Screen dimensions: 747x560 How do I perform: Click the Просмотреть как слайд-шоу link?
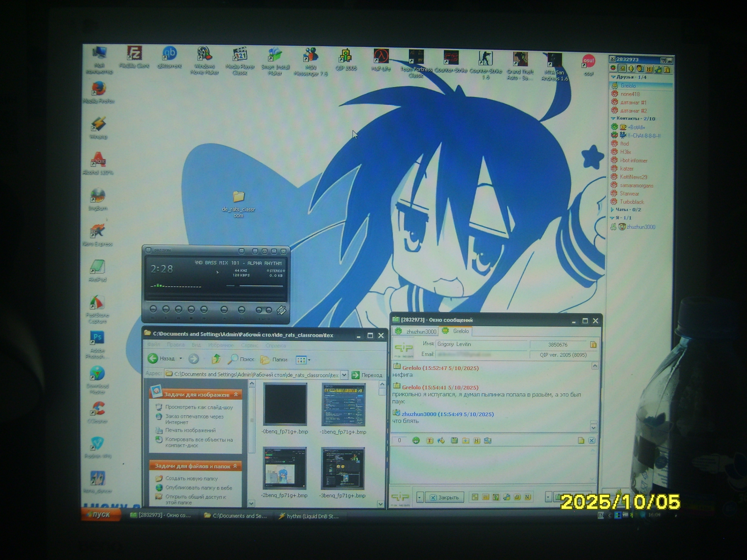point(199,408)
